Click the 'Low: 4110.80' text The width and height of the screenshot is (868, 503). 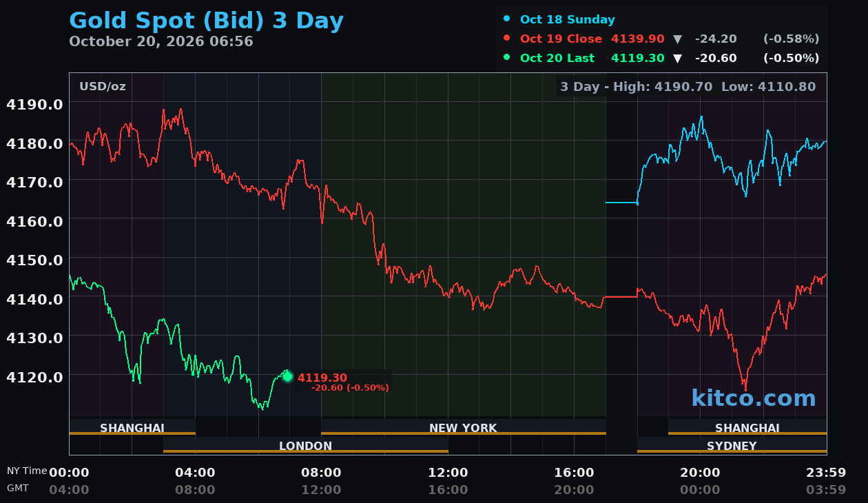769,86
